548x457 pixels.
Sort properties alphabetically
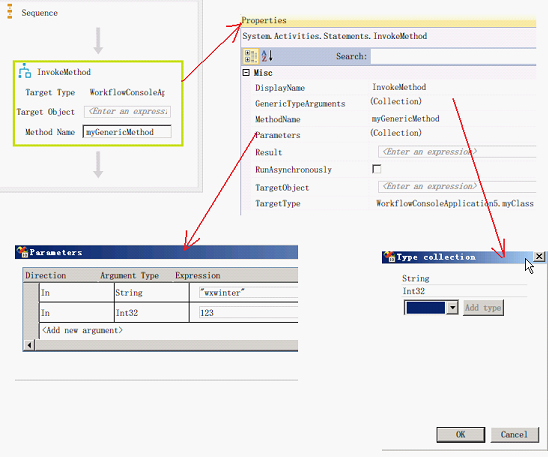[x=267, y=56]
